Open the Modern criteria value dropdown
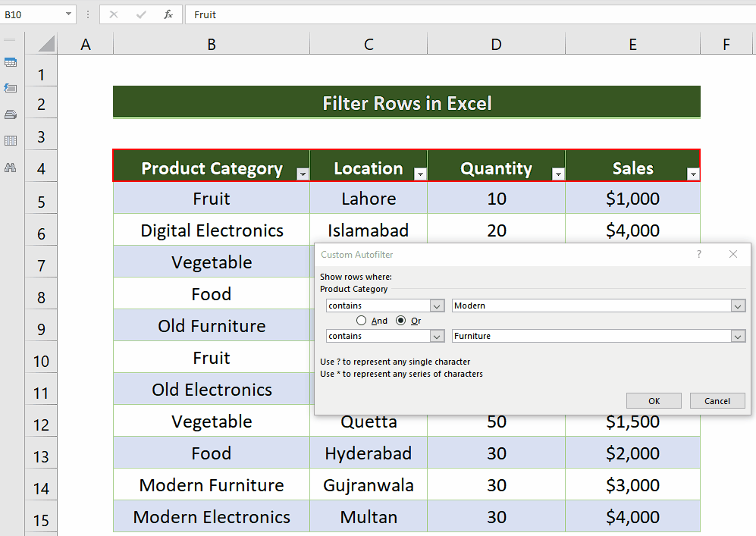Screen dimensions: 756x536 point(738,306)
